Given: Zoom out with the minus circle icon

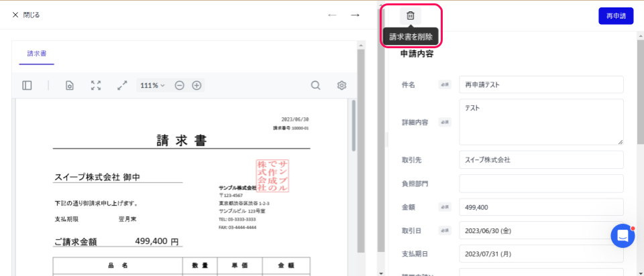Looking at the screenshot, I should coord(180,85).
